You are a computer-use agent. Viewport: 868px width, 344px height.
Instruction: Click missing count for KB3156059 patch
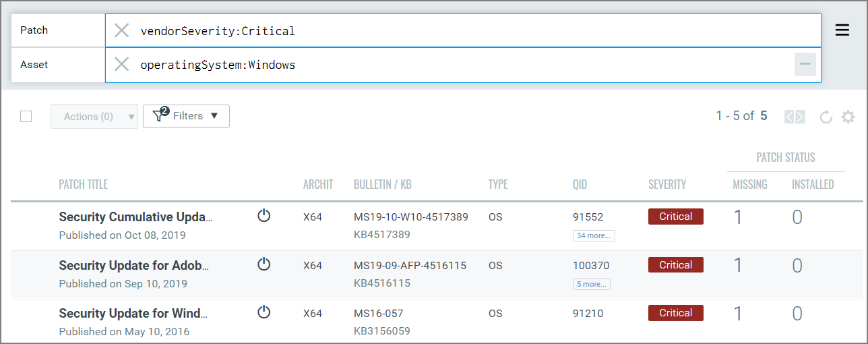[x=738, y=314]
